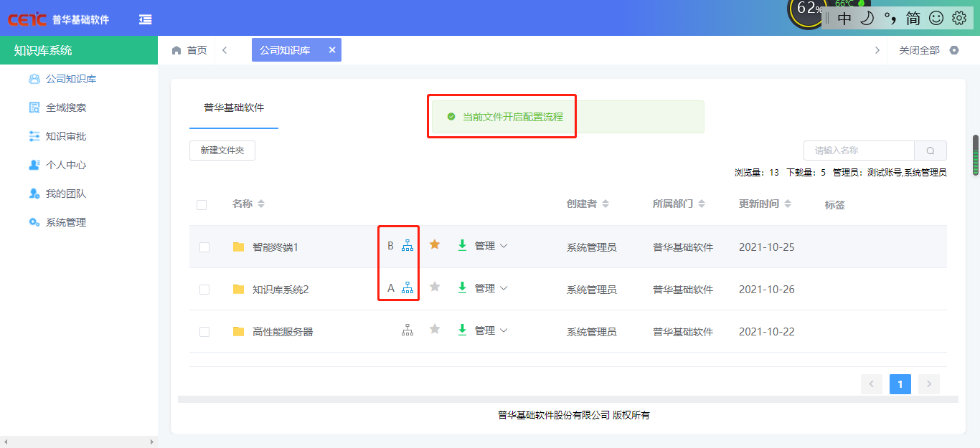Screen dimensions: 980x448
Task: Open the search magnifier in name search box
Action: (930, 151)
